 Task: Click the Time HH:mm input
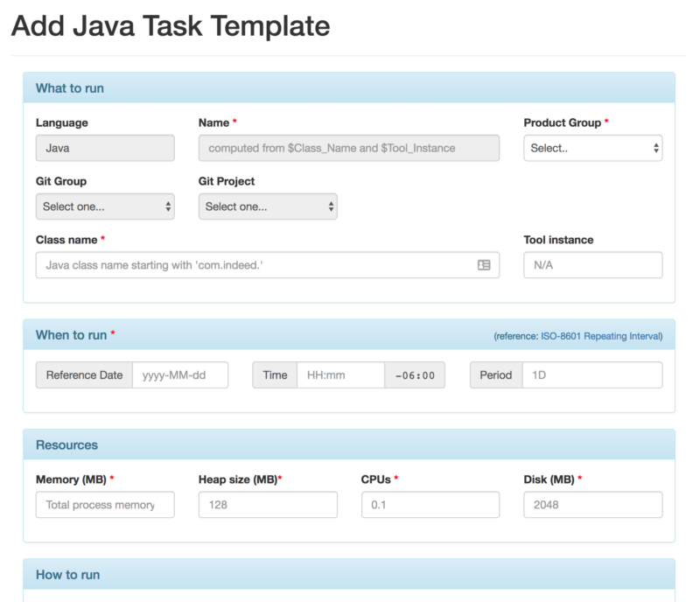point(340,375)
